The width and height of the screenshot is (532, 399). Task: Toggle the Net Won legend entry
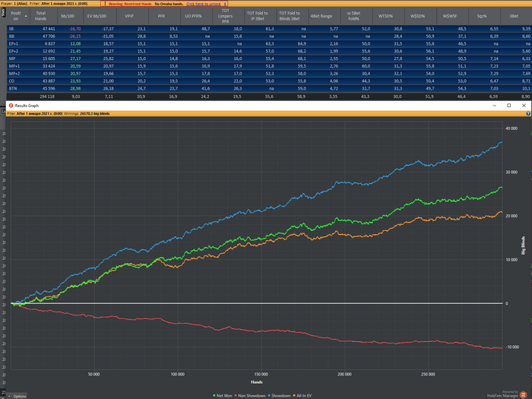(222, 396)
